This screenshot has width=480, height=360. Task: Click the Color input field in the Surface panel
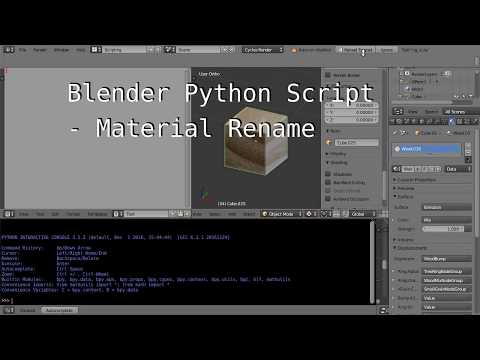click(447, 220)
